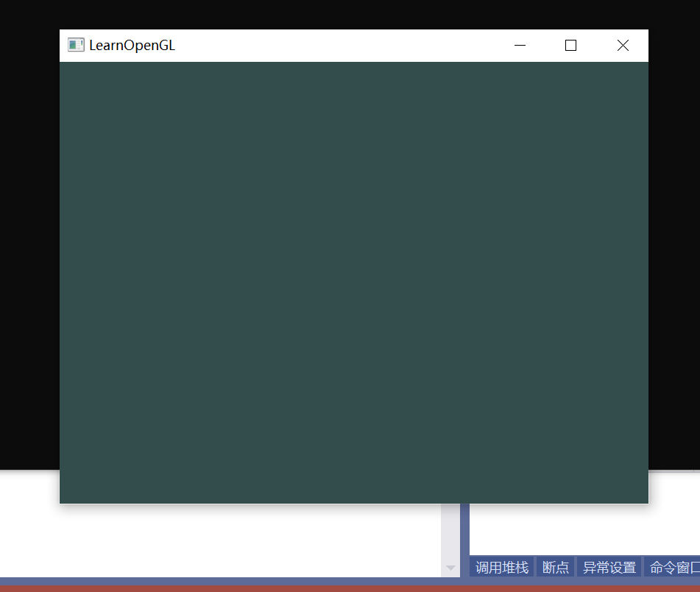Click the black console area left of window
The height and width of the screenshot is (592, 700).
tap(29, 258)
